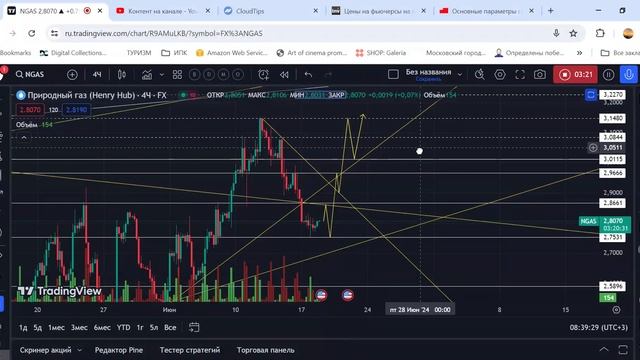The width and height of the screenshot is (640, 360).
Task: Click the second US economic event flag
Action: [x=348, y=295]
